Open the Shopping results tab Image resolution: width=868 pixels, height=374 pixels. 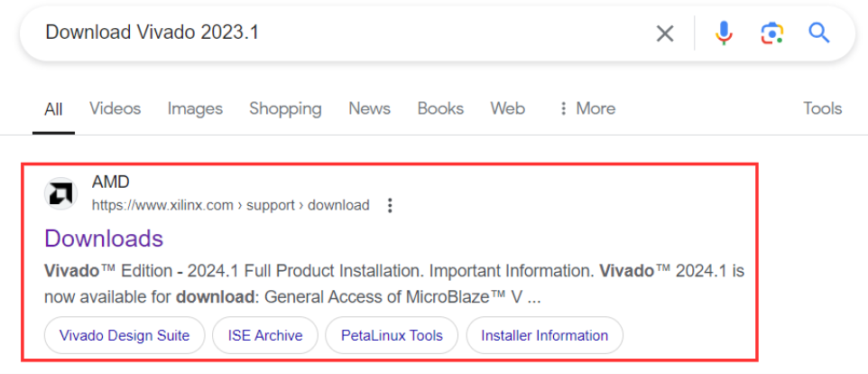285,108
